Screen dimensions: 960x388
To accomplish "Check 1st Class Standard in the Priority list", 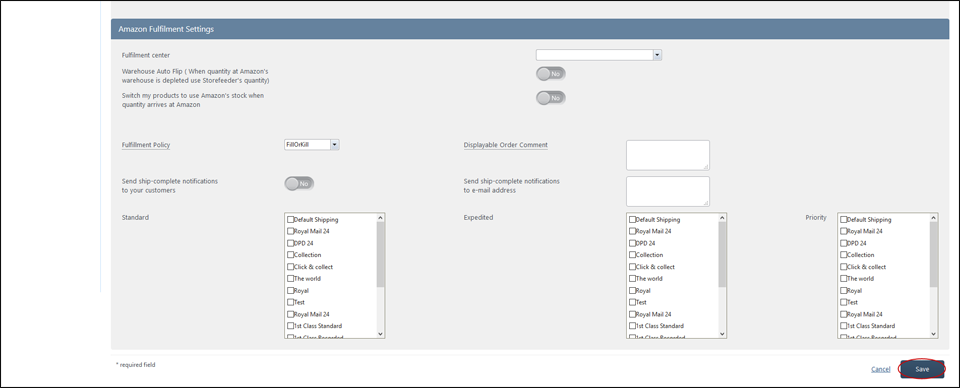I will tap(844, 326).
